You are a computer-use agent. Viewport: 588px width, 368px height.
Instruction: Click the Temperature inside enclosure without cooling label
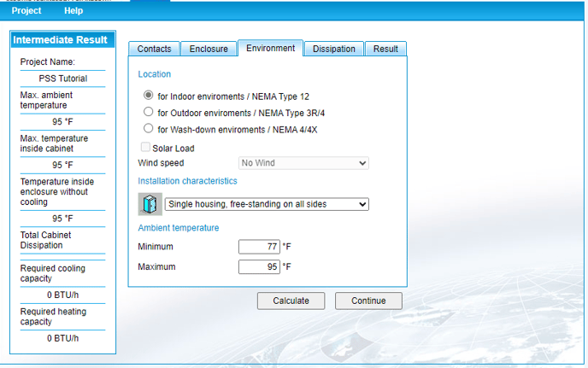[57, 191]
